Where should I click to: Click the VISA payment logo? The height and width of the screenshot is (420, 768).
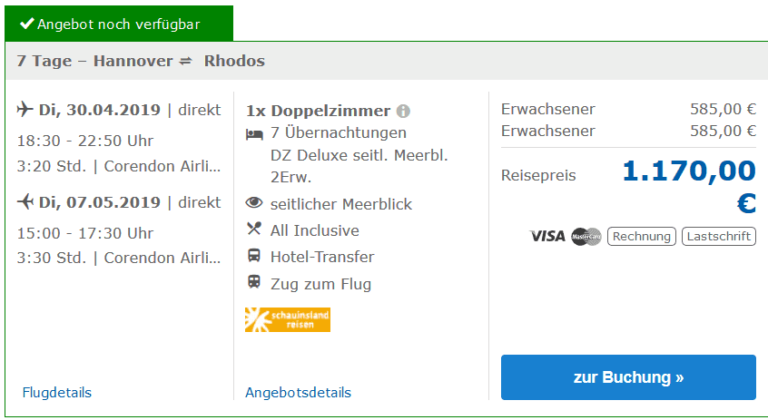tap(547, 237)
